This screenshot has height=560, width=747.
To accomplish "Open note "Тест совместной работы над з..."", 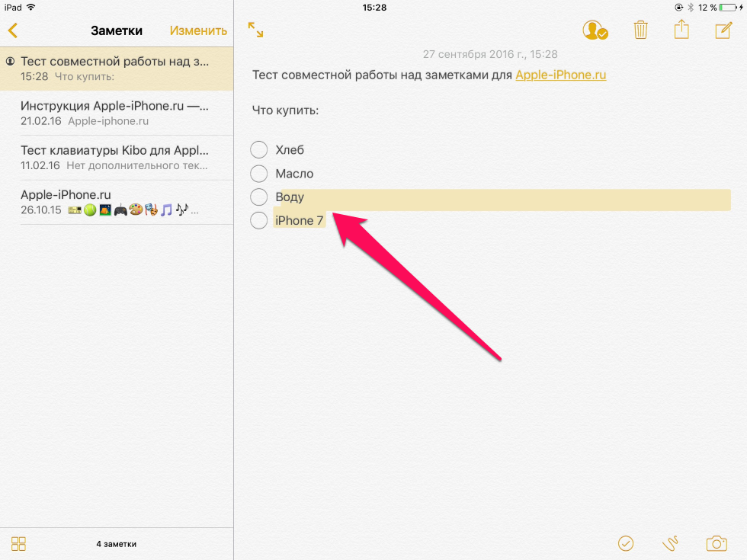I will pyautogui.click(x=117, y=69).
